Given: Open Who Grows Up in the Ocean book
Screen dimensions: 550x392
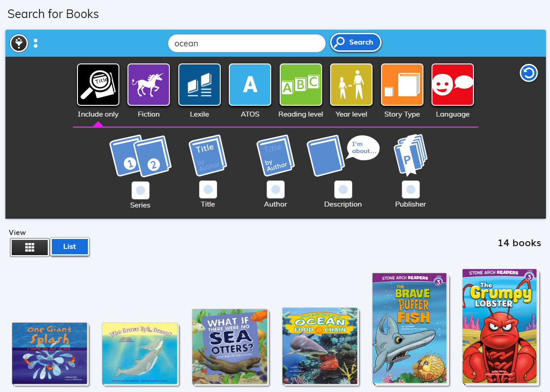Looking at the screenshot, I should [140, 353].
